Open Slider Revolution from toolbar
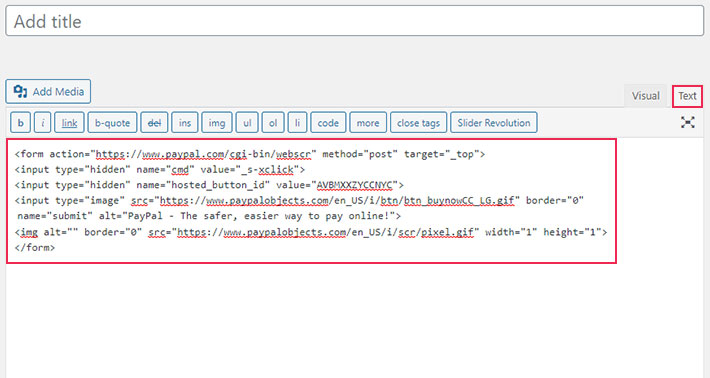This screenshot has height=378, width=710. tap(494, 123)
